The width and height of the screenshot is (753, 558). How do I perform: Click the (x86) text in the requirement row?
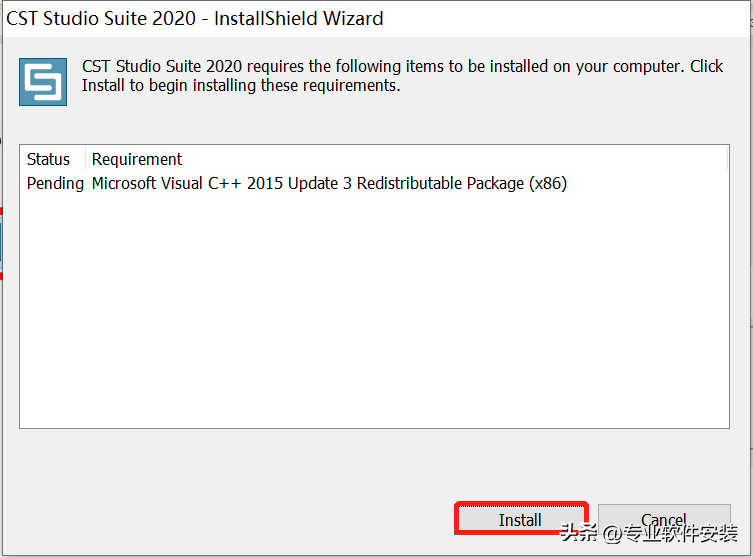click(548, 183)
